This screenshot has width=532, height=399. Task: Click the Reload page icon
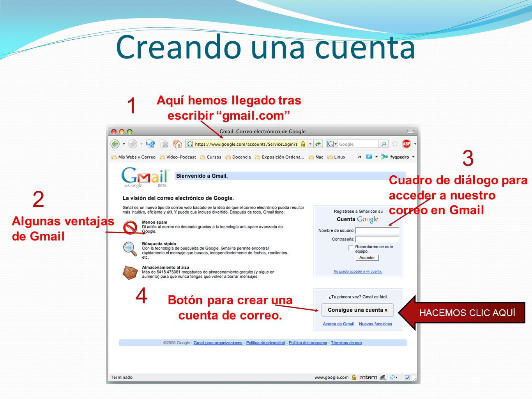pos(150,144)
